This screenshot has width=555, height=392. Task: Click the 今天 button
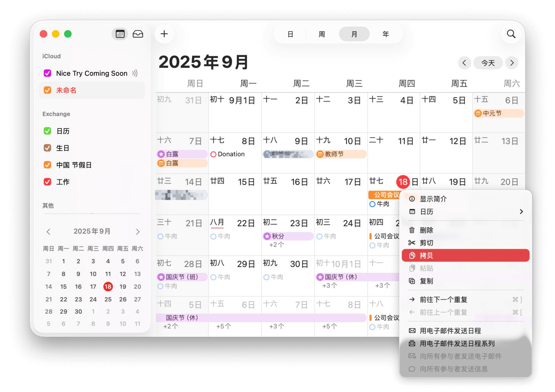coord(488,63)
